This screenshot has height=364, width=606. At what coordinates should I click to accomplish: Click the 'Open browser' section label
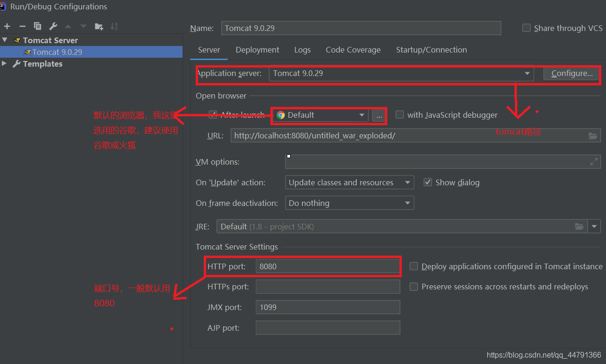click(x=221, y=96)
